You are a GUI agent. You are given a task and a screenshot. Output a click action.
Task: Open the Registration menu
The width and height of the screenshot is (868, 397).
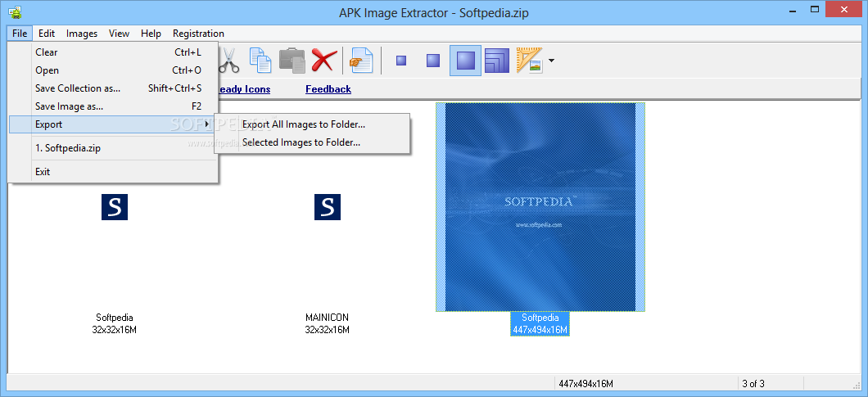pyautogui.click(x=198, y=34)
